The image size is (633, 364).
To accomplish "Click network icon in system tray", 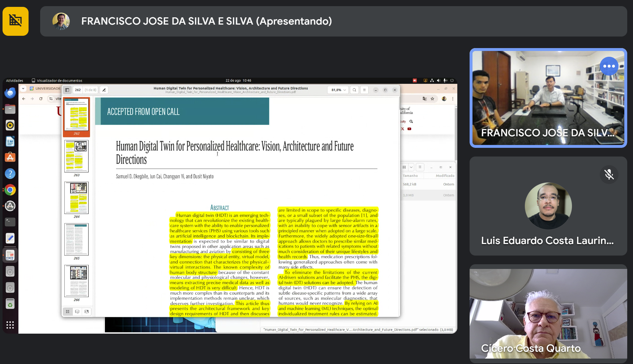I will 432,81.
